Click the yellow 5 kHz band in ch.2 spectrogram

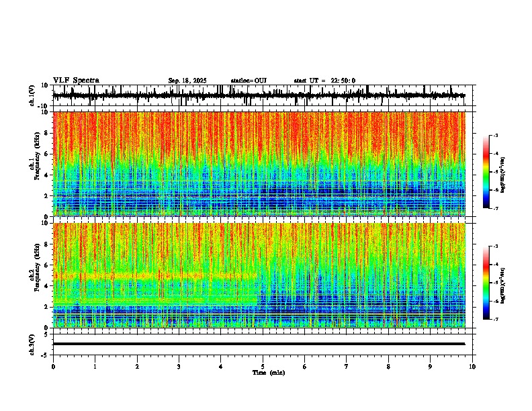(x=155, y=276)
